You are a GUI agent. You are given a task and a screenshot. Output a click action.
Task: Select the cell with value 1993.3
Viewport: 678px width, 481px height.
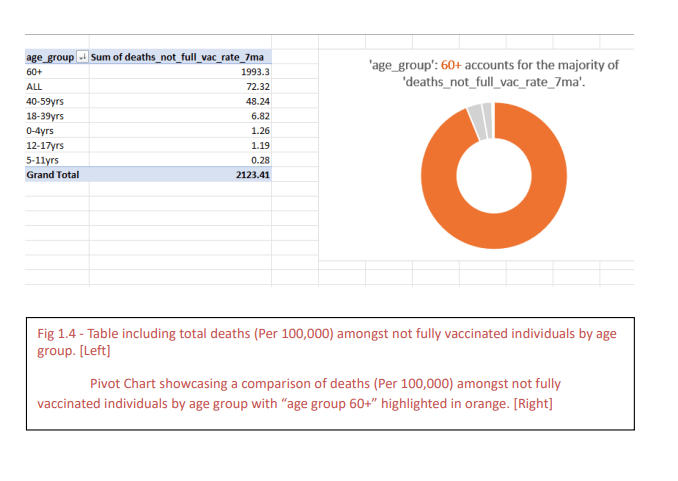pos(257,72)
